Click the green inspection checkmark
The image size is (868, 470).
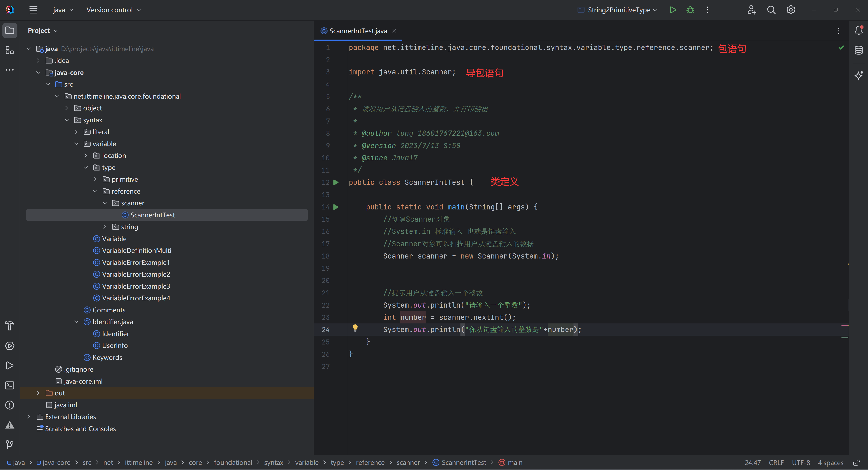point(841,47)
